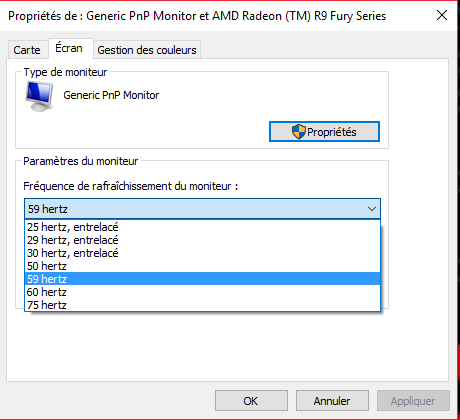Select 25 hertz, entrelacé option
Viewport: 460px width, 420px height.
click(x=202, y=227)
